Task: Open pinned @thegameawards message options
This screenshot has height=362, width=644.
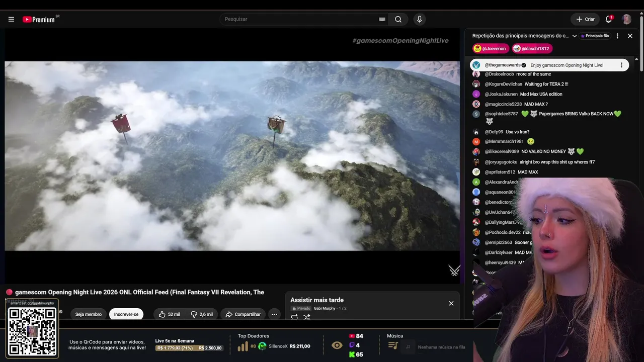Action: 621,65
